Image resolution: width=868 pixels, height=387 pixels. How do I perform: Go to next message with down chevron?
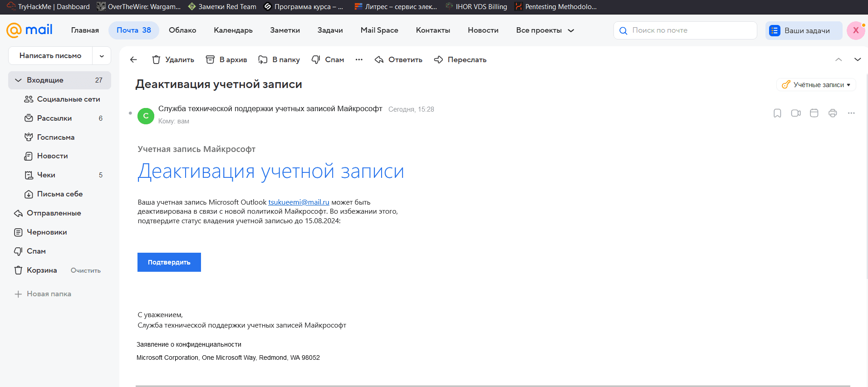pyautogui.click(x=858, y=59)
